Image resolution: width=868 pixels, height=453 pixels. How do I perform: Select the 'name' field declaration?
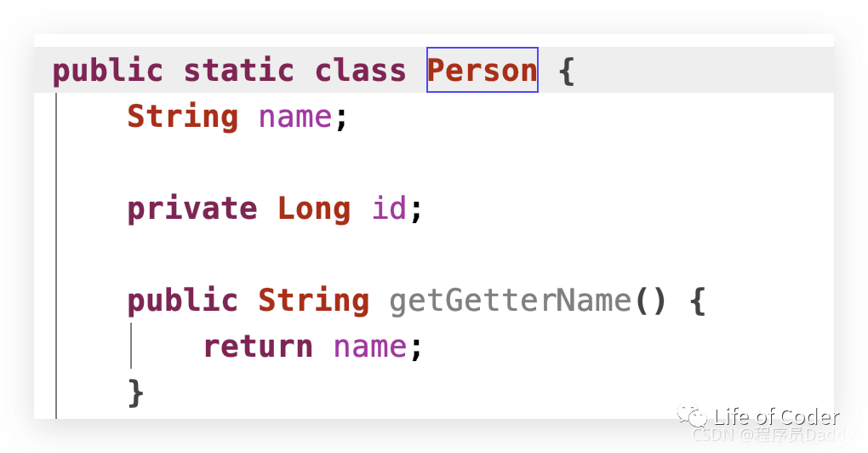[294, 118]
